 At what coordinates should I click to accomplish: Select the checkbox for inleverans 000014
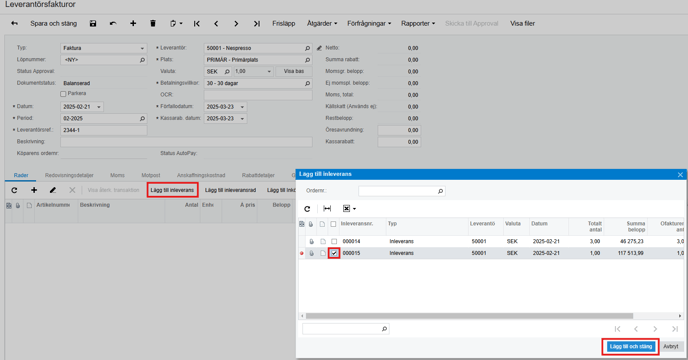pyautogui.click(x=334, y=241)
